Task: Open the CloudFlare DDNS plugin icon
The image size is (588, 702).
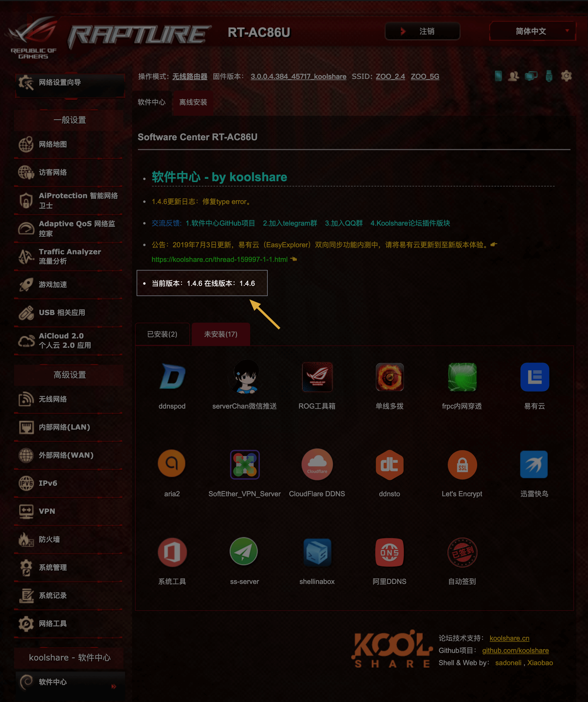Action: pos(317,464)
